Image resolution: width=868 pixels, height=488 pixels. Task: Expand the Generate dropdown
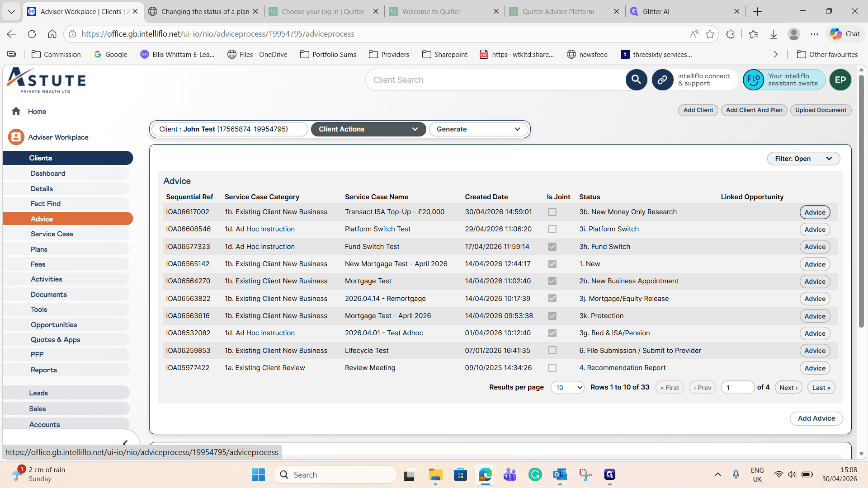(478, 129)
